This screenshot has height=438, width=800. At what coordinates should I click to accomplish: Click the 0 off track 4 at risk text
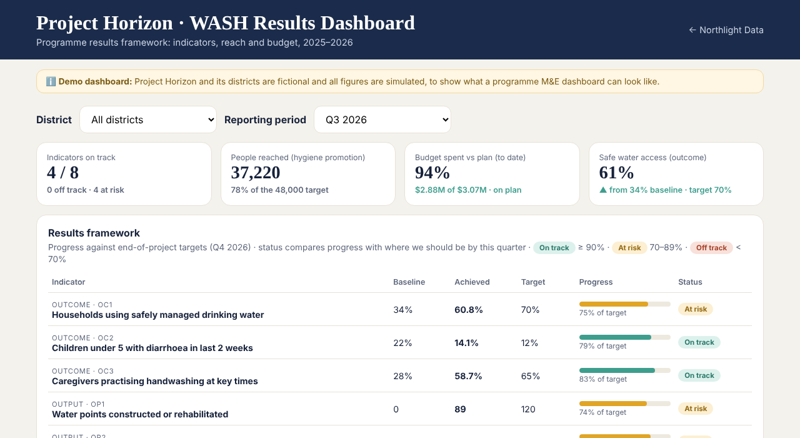tap(85, 190)
